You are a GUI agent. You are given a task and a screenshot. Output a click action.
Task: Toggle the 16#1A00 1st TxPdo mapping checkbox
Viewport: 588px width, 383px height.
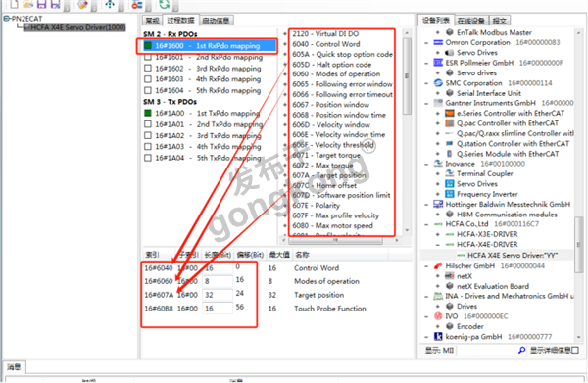coord(148,113)
